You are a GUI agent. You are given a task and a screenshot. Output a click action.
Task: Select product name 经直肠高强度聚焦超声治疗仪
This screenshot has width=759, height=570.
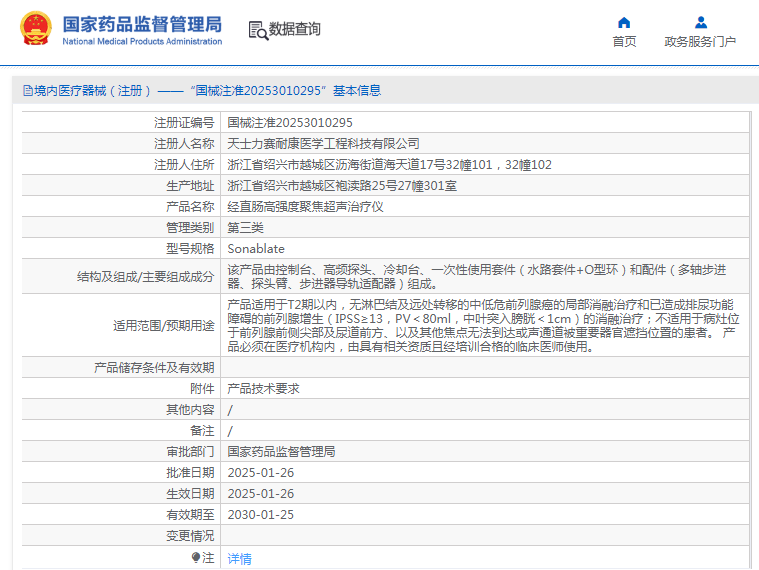point(305,207)
